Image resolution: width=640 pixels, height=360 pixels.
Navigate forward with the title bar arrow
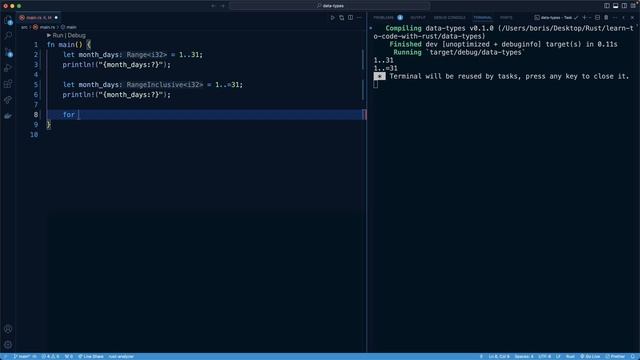click(223, 6)
